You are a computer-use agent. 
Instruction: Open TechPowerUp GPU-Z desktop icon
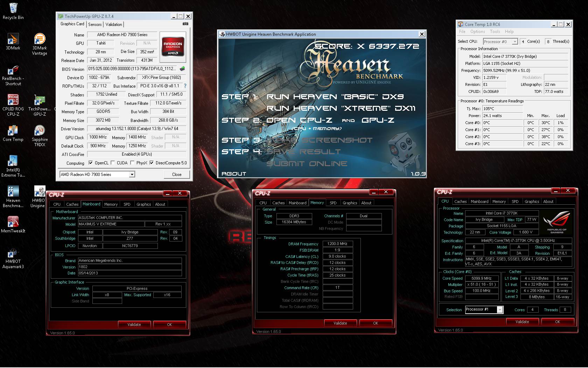click(40, 105)
